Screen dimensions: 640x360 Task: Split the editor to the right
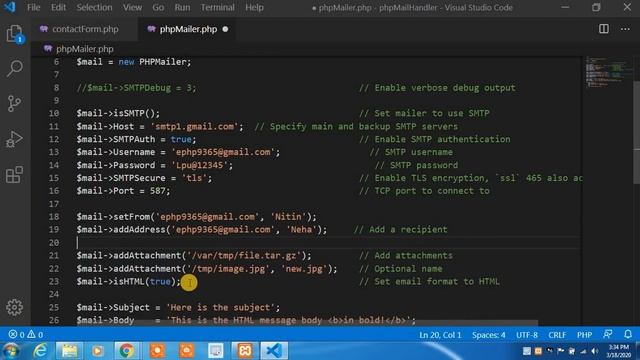[604, 29]
